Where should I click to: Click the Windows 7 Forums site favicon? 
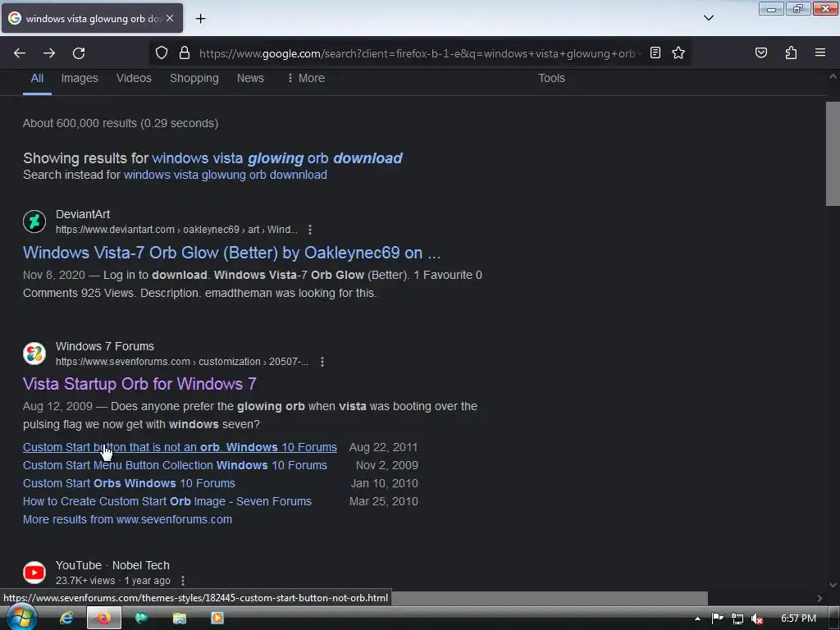(34, 354)
